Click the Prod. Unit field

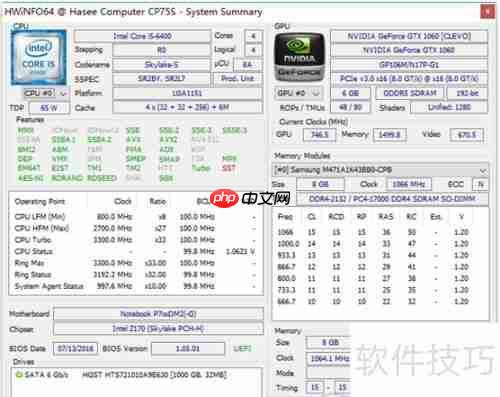pyautogui.click(x=238, y=79)
